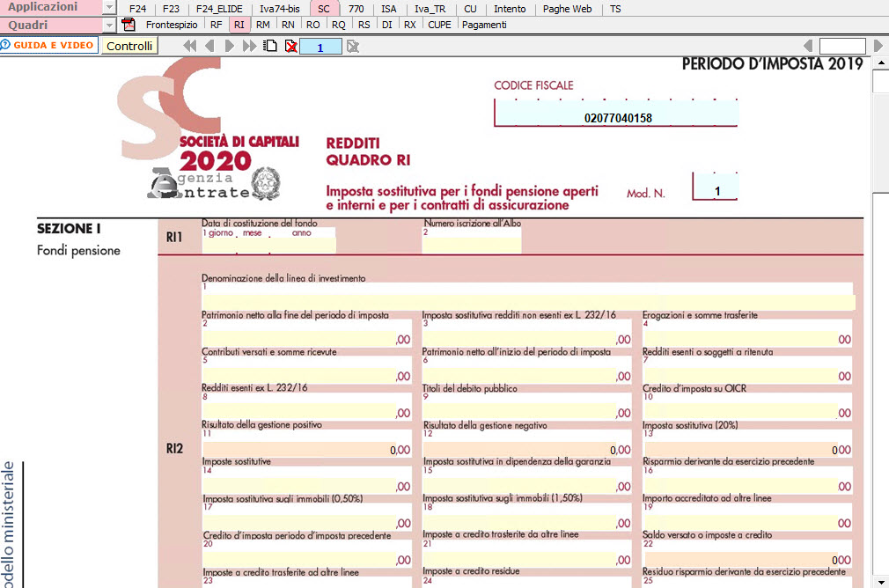889x588 pixels.
Task: Switch to quadro DI
Action: tap(386, 25)
